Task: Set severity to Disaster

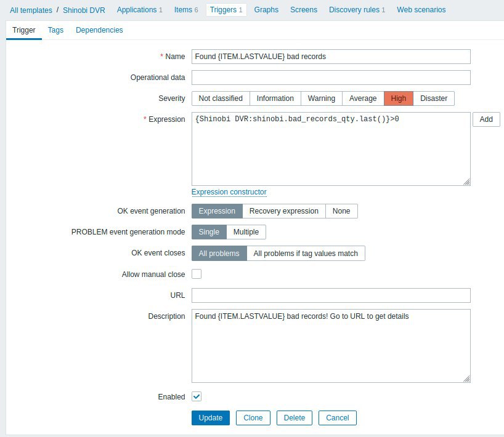Action: point(434,98)
